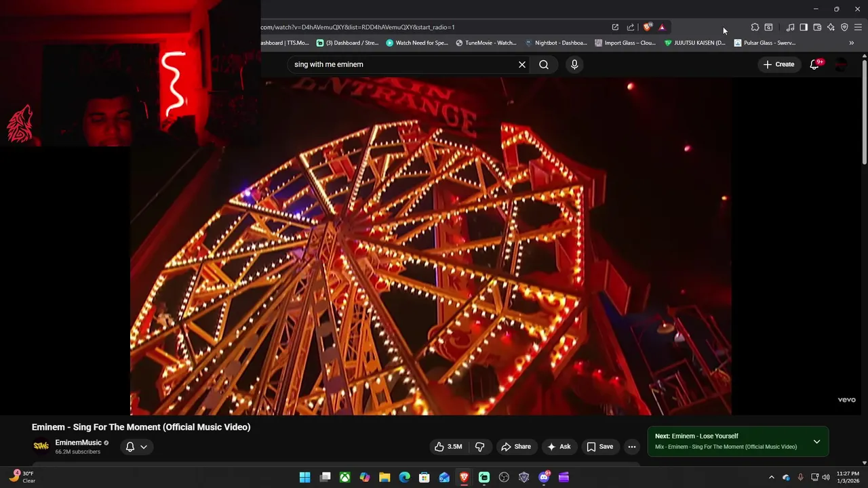Image resolution: width=868 pixels, height=488 pixels.
Task: Open Task View on the taskbar
Action: (325, 477)
